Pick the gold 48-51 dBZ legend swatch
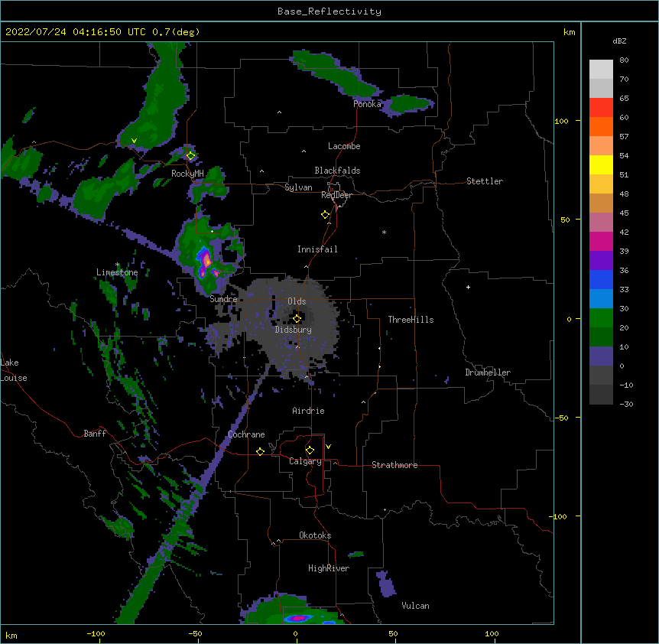The width and height of the screenshot is (659, 644). pyautogui.click(x=601, y=184)
